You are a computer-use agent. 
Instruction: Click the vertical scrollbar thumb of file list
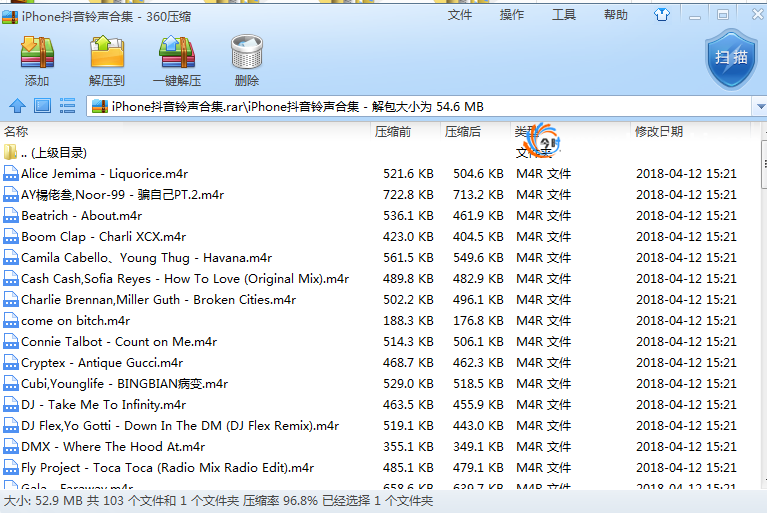(x=764, y=164)
